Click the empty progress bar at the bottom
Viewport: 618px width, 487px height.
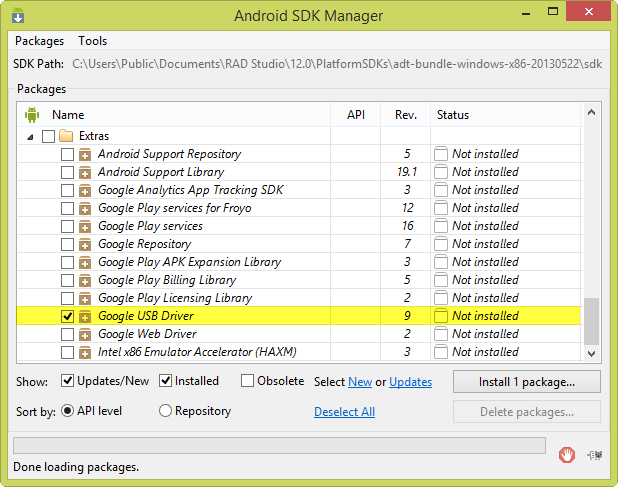point(279,445)
